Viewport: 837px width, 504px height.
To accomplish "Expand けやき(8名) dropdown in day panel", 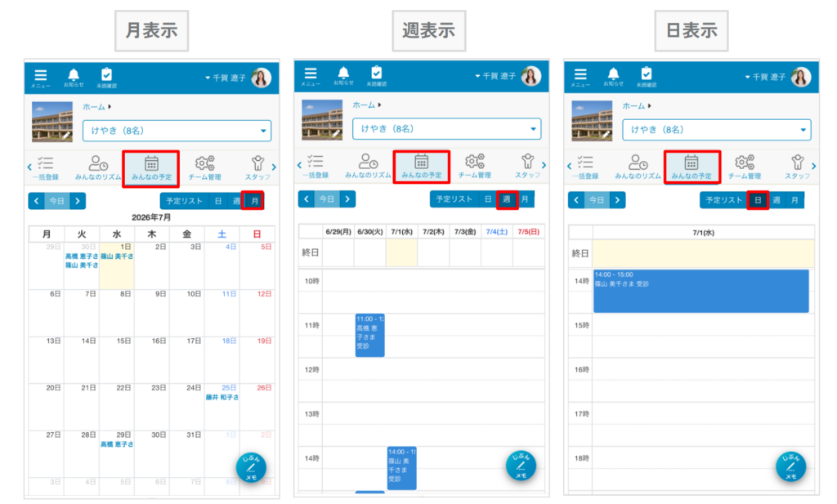I will (x=717, y=130).
